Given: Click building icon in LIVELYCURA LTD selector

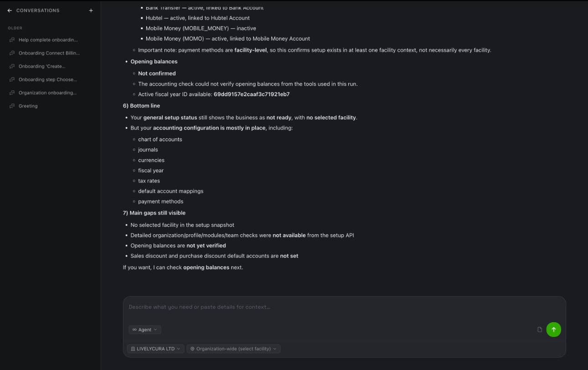Looking at the screenshot, I should tap(133, 349).
